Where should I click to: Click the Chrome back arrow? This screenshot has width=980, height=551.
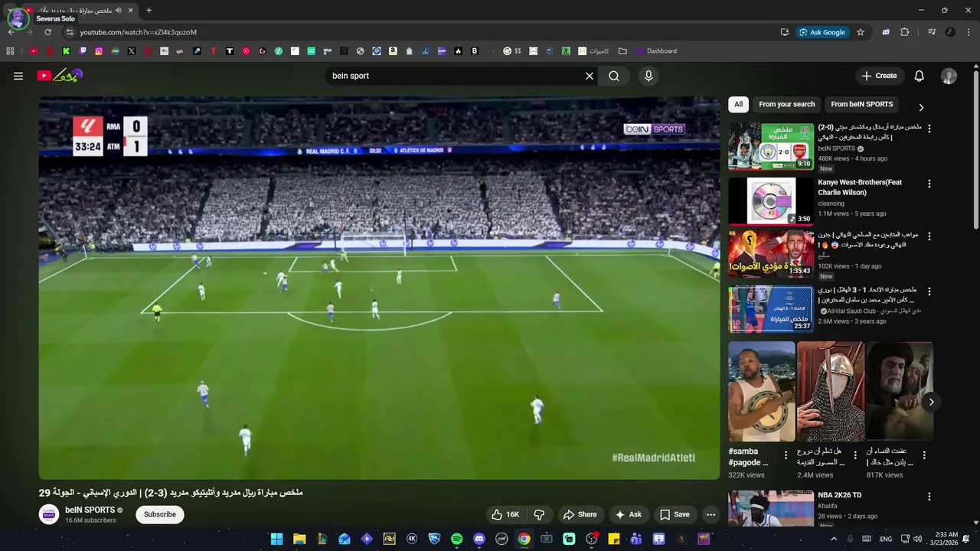pyautogui.click(x=11, y=32)
